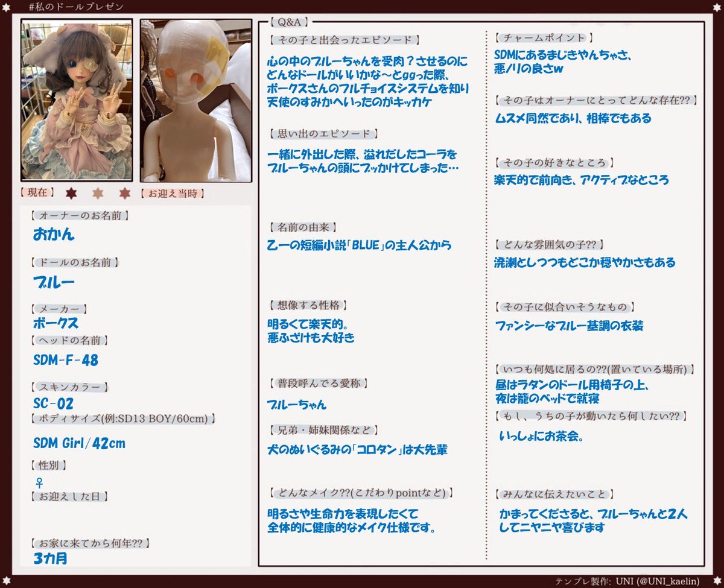Screen dimensions: 724x588
Task: Click the 【Q&A】 section heading
Action: [x=290, y=23]
